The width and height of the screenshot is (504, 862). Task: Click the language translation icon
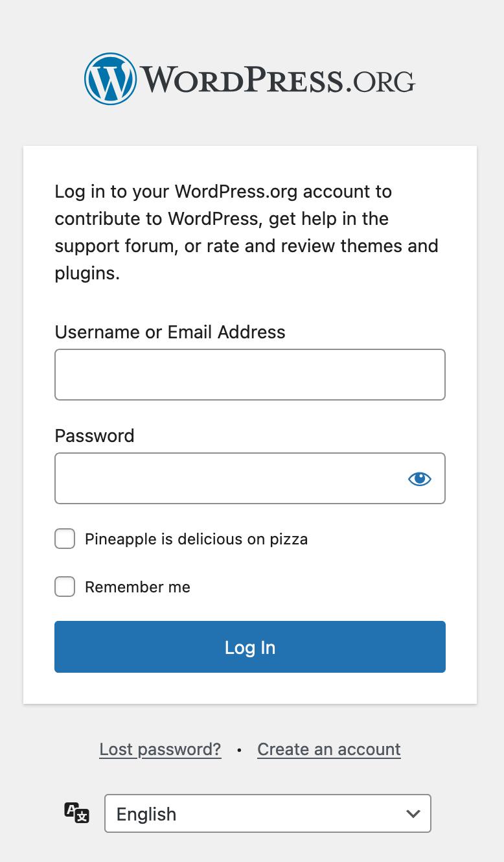(x=76, y=813)
